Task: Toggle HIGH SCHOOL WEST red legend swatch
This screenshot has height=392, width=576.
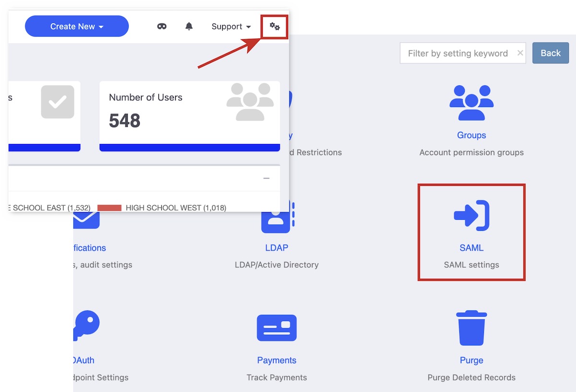Action: click(x=109, y=208)
